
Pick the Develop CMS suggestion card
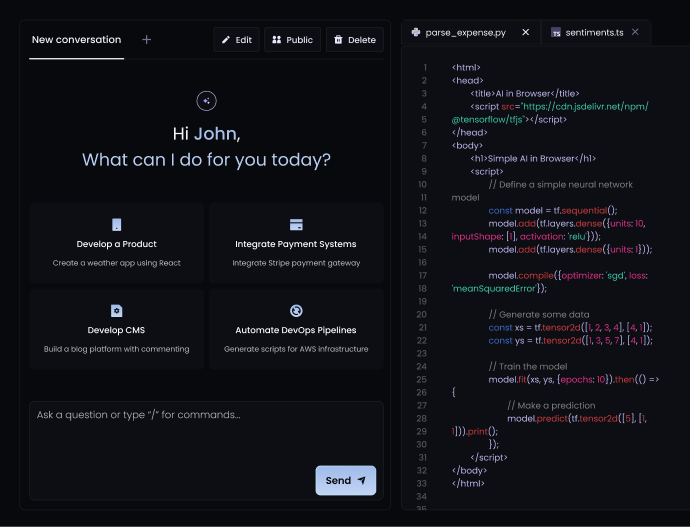pyautogui.click(x=117, y=330)
